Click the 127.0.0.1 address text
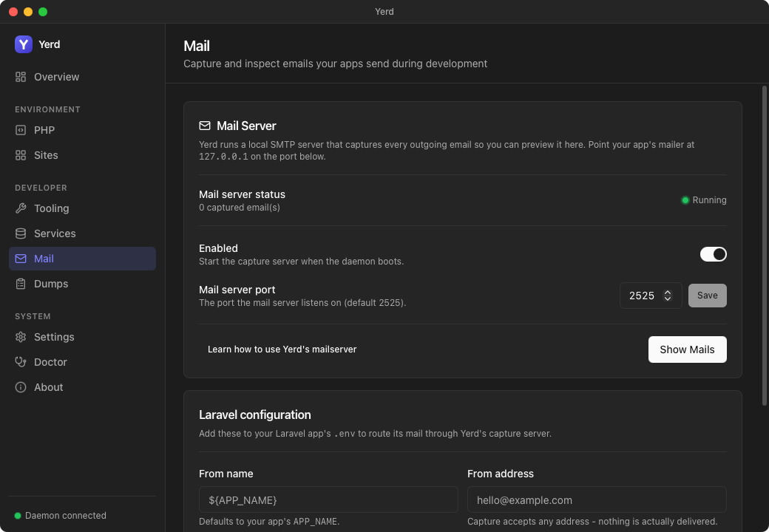Screen dimensions: 769x532 pos(223,157)
